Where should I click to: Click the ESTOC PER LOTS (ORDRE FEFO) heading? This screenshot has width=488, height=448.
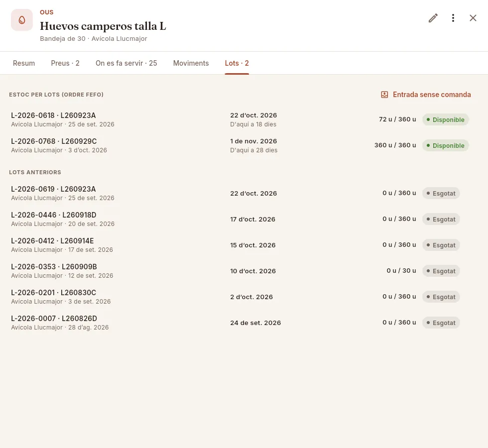coord(56,95)
